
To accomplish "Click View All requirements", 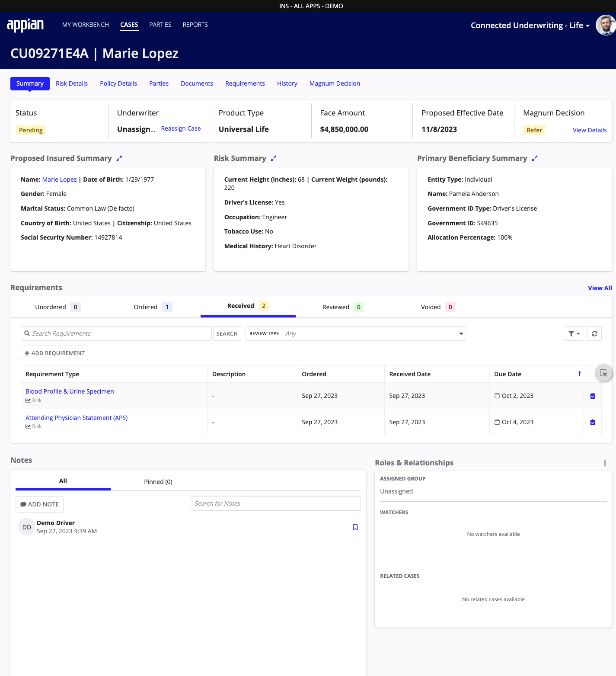I will point(600,288).
